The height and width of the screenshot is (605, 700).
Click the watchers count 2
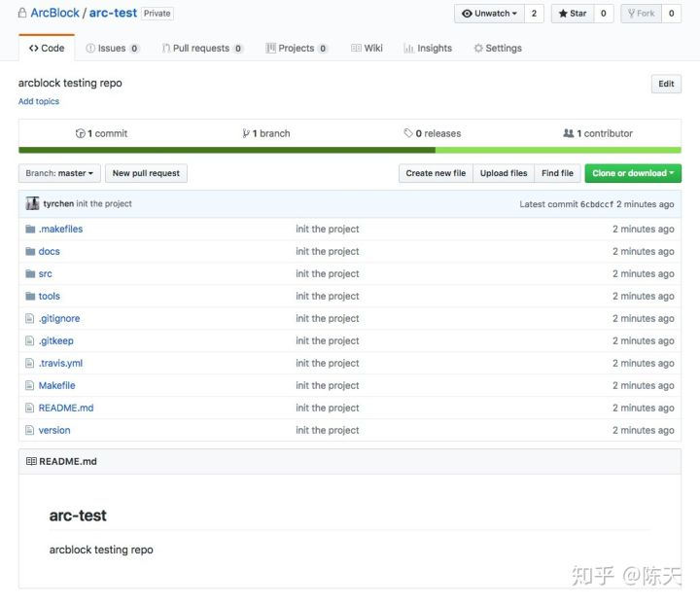[534, 14]
